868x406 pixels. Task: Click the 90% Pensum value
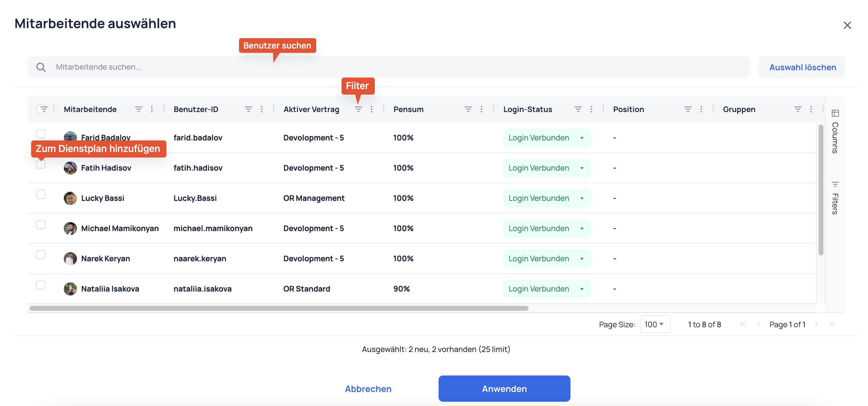(402, 289)
